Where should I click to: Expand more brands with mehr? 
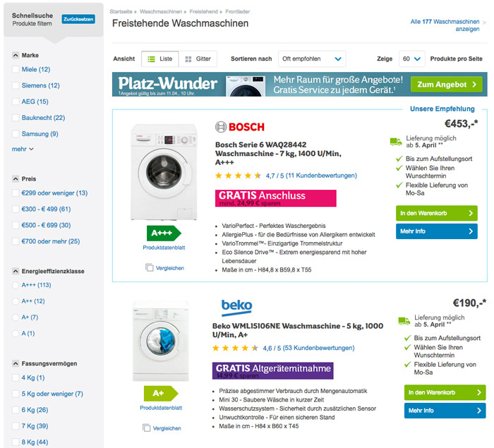tap(23, 149)
